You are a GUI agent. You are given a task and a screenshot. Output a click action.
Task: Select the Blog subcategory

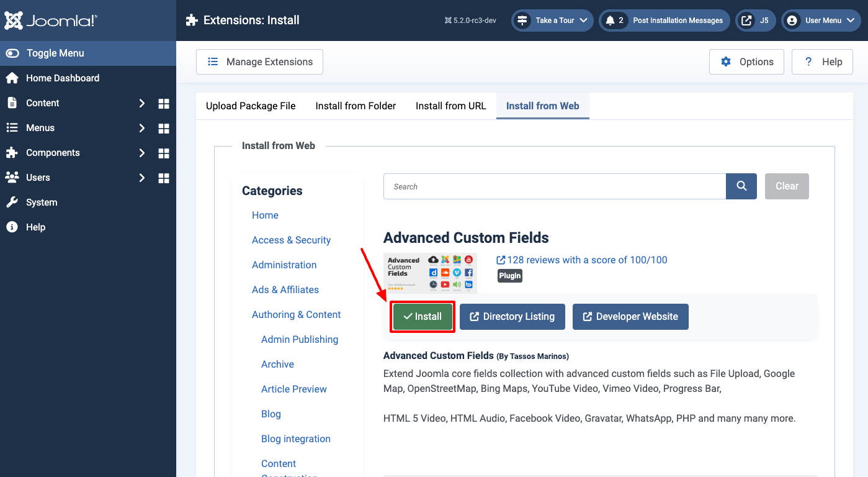pos(271,414)
